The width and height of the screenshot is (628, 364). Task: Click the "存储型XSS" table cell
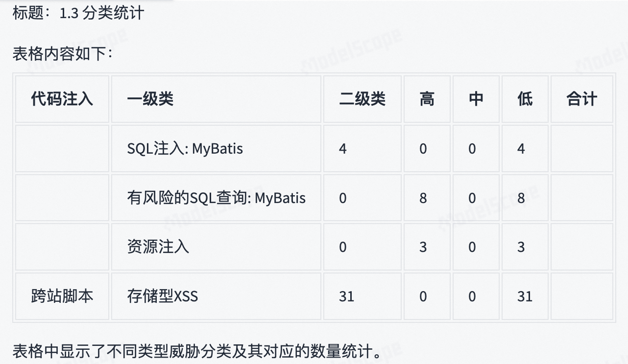click(162, 296)
